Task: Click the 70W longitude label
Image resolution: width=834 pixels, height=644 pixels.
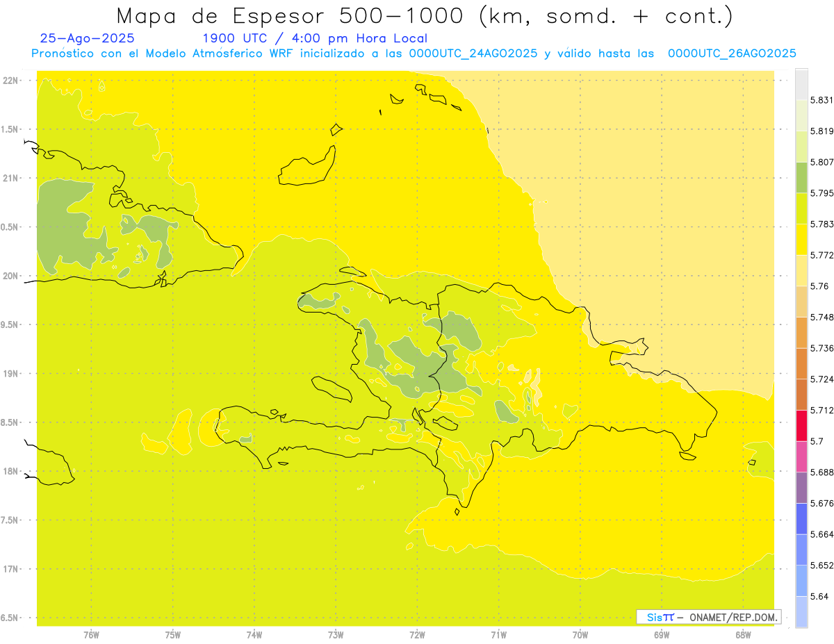Action: point(580,635)
